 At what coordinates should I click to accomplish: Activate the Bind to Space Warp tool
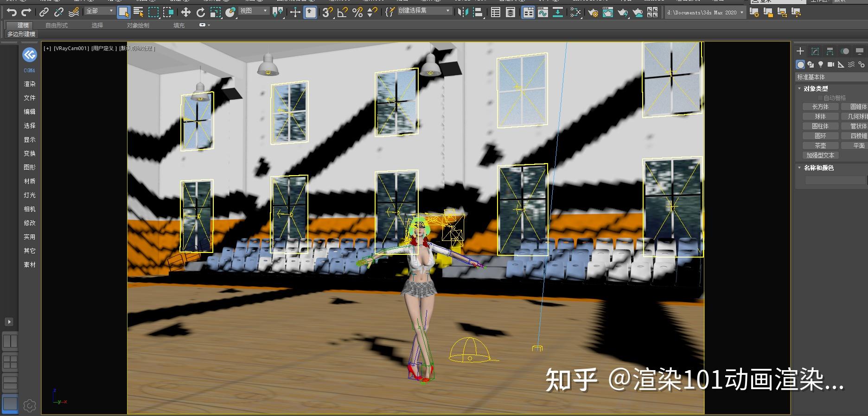click(74, 12)
